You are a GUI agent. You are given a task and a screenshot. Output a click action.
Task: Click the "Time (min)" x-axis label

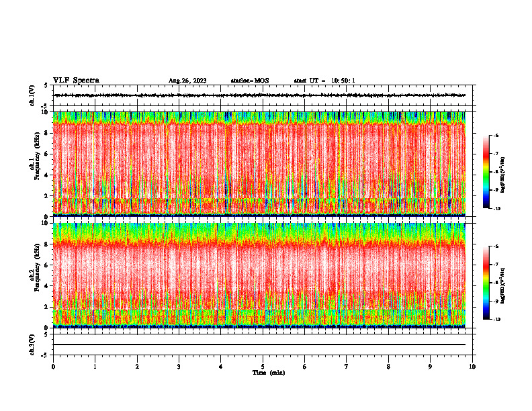tap(269, 373)
